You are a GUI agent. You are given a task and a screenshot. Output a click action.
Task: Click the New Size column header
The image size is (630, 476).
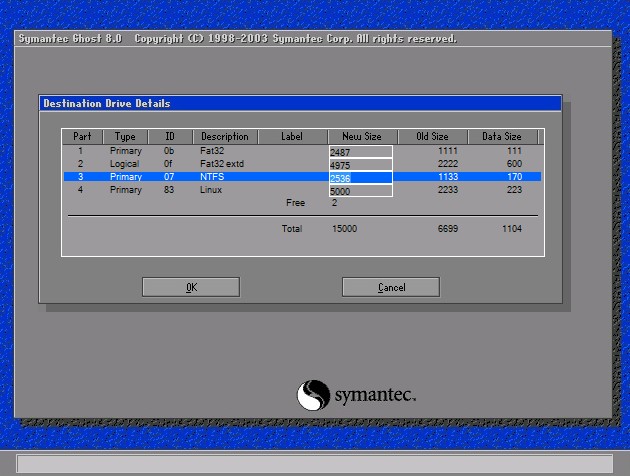pos(361,137)
